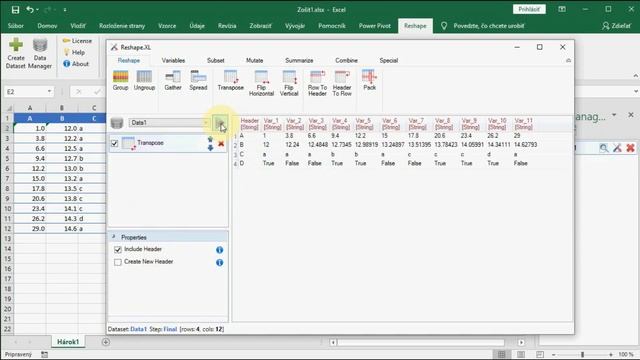Select the Var_1 column header
The width and height of the screenshot is (640, 360).
coord(271,124)
